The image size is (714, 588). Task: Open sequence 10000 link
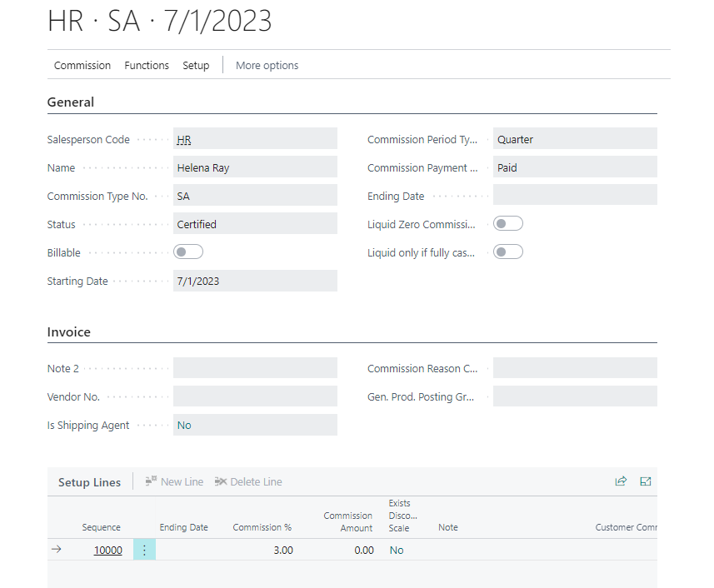click(107, 550)
